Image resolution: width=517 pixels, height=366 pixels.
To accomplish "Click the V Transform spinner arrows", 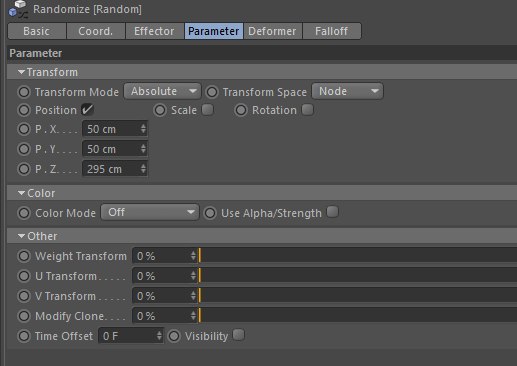I will pos(193,296).
